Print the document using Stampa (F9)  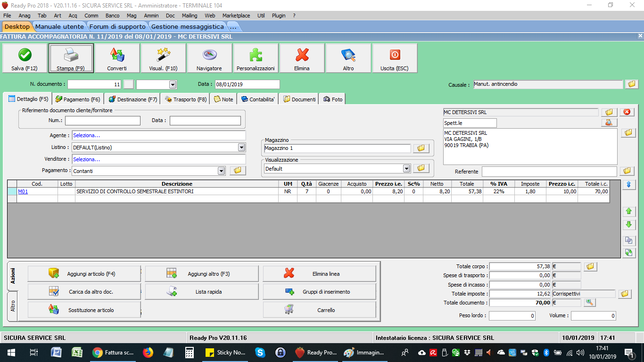pos(71,58)
